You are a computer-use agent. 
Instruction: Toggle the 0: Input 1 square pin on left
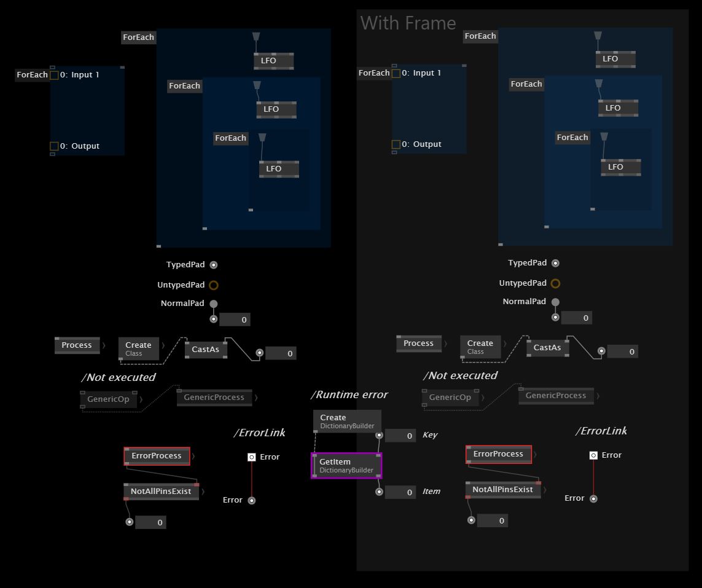coord(54,75)
